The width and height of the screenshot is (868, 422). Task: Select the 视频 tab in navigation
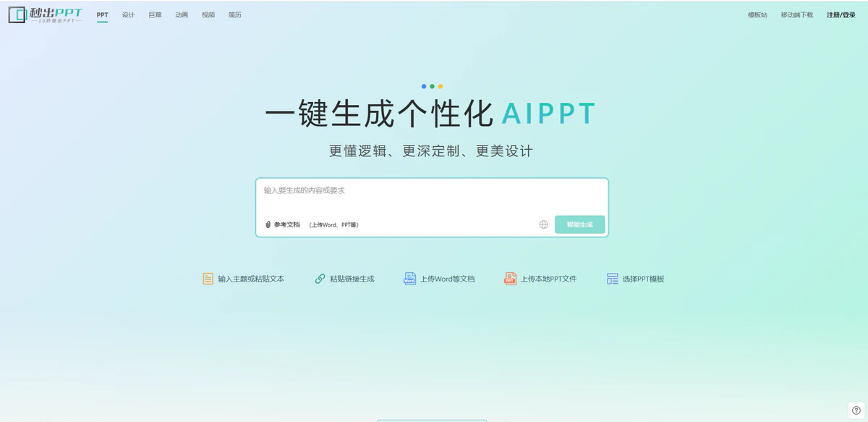click(208, 14)
